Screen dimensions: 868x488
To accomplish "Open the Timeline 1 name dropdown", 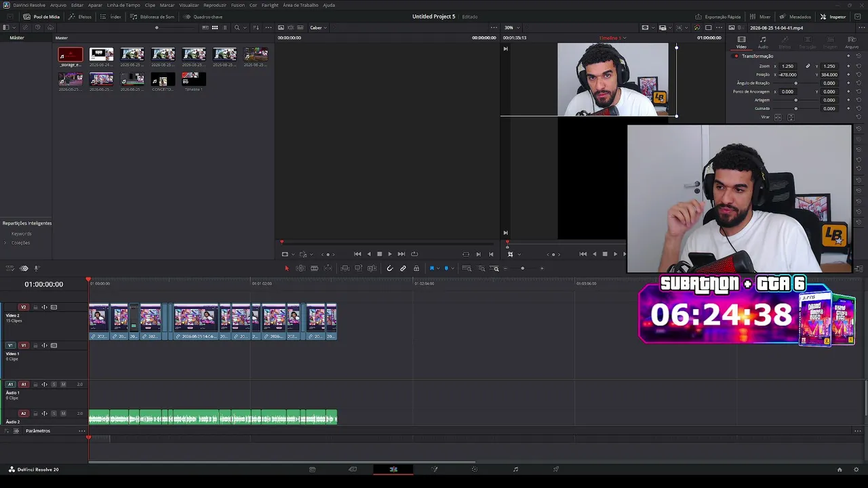I will click(612, 38).
